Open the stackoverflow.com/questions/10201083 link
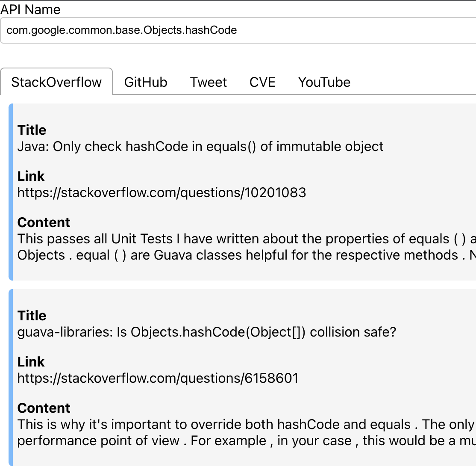 pyautogui.click(x=162, y=193)
